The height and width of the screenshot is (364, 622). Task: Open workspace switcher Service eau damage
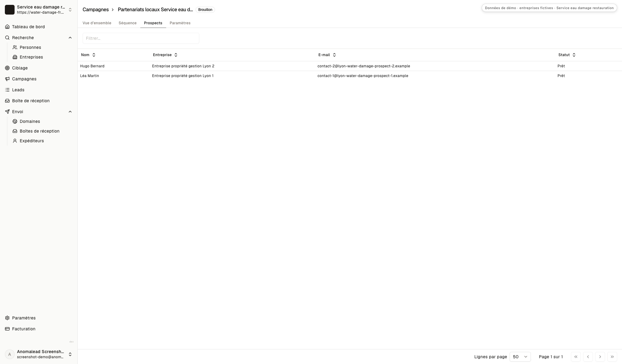click(x=39, y=10)
